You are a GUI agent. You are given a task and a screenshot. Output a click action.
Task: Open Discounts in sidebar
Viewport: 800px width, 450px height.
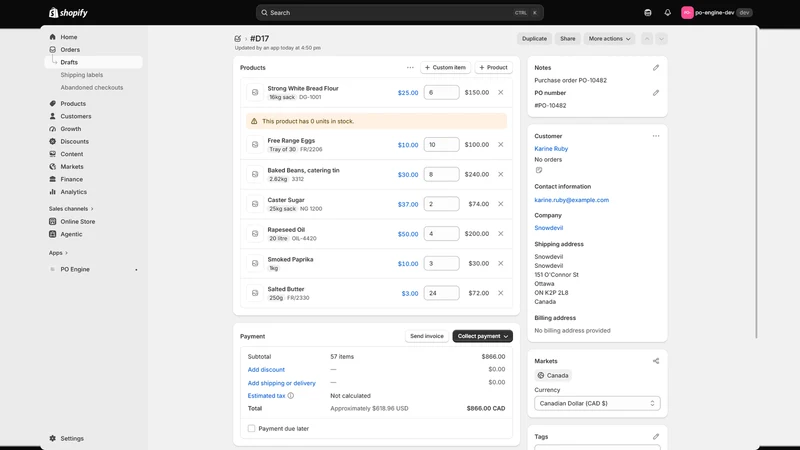[93, 141]
